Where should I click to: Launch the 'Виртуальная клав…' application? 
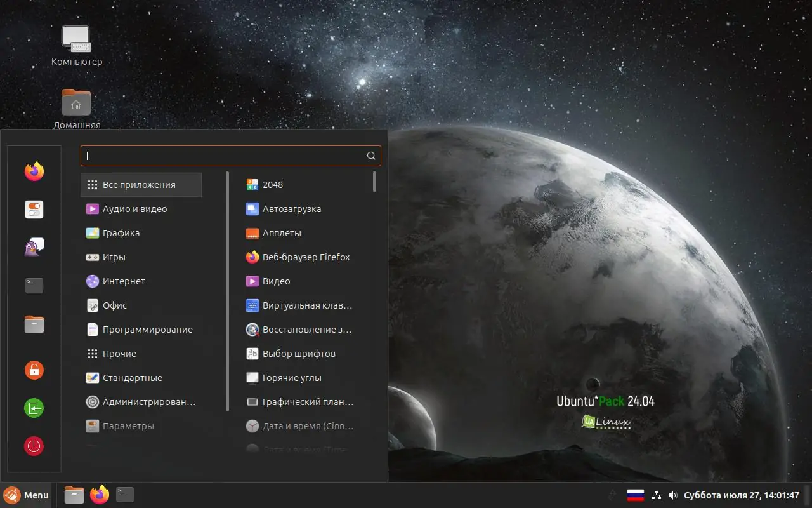click(x=299, y=305)
